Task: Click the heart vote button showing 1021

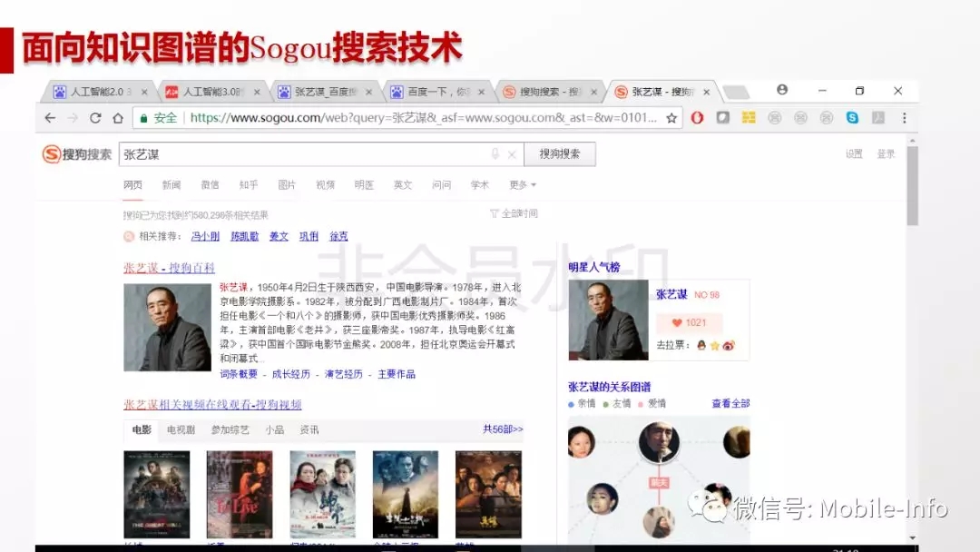Action: 689,322
